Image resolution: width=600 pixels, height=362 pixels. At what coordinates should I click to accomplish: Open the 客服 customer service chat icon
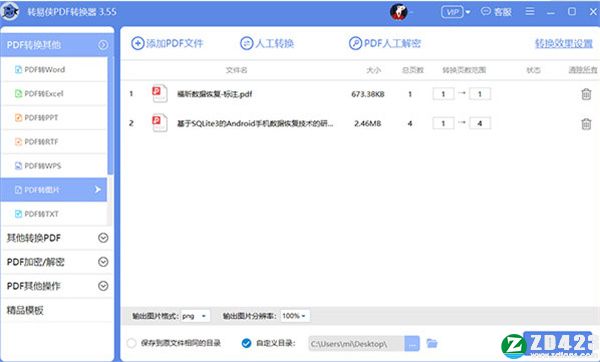pyautogui.click(x=486, y=11)
